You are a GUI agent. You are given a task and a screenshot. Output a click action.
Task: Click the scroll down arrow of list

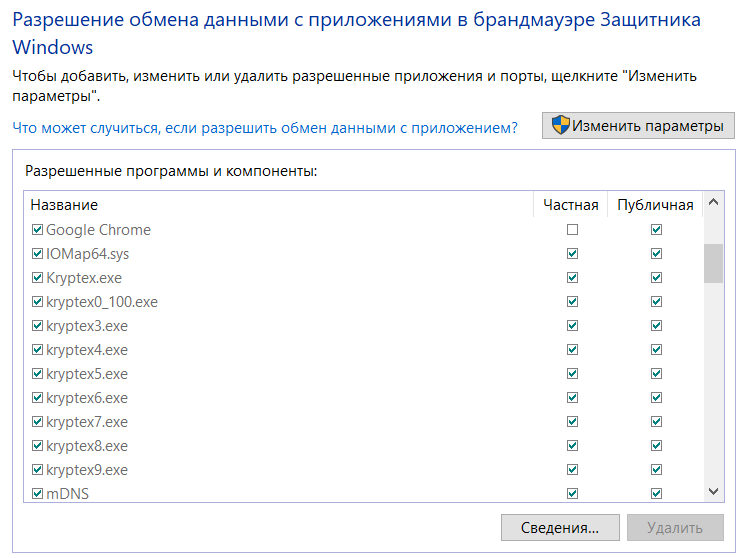tap(713, 491)
